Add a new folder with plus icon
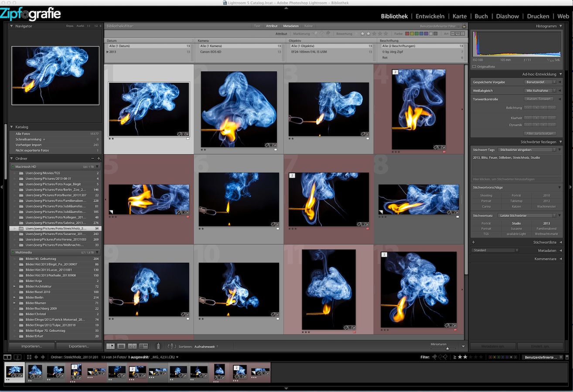The image size is (573, 392). 99,159
